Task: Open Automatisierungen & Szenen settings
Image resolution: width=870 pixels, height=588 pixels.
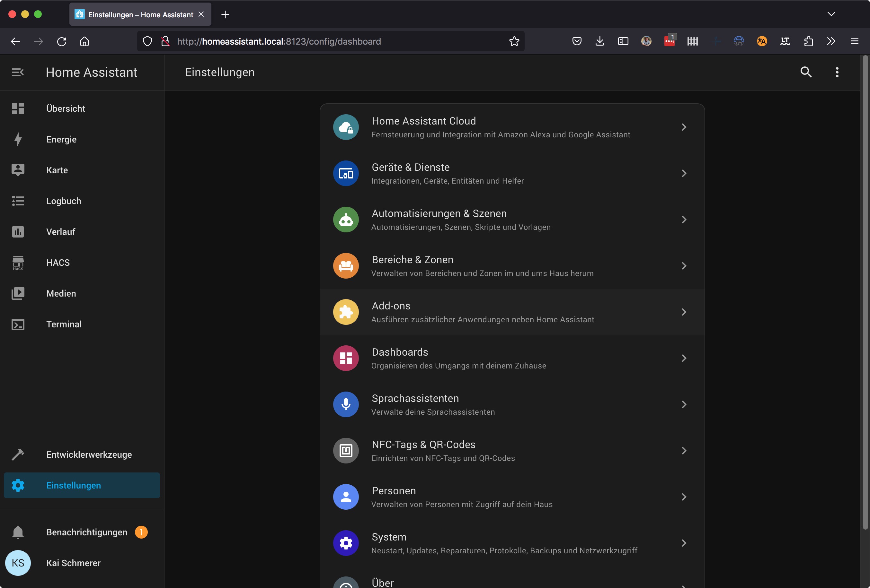Action: tap(439, 213)
